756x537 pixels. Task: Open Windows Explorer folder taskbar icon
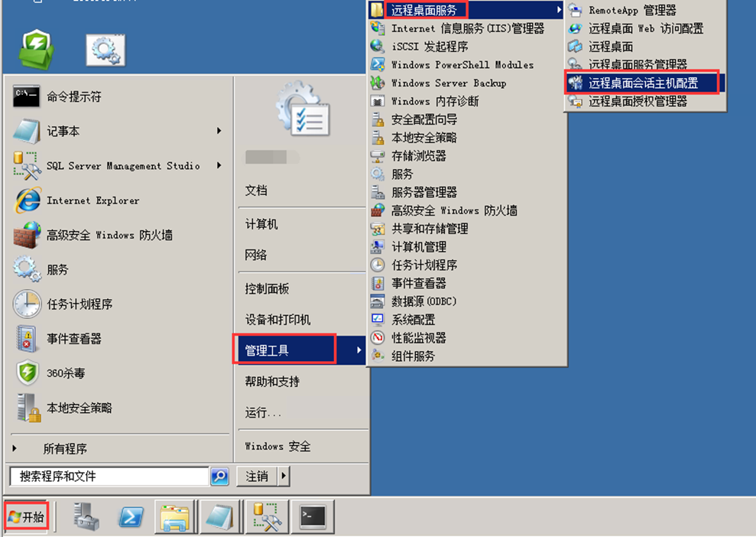click(175, 517)
